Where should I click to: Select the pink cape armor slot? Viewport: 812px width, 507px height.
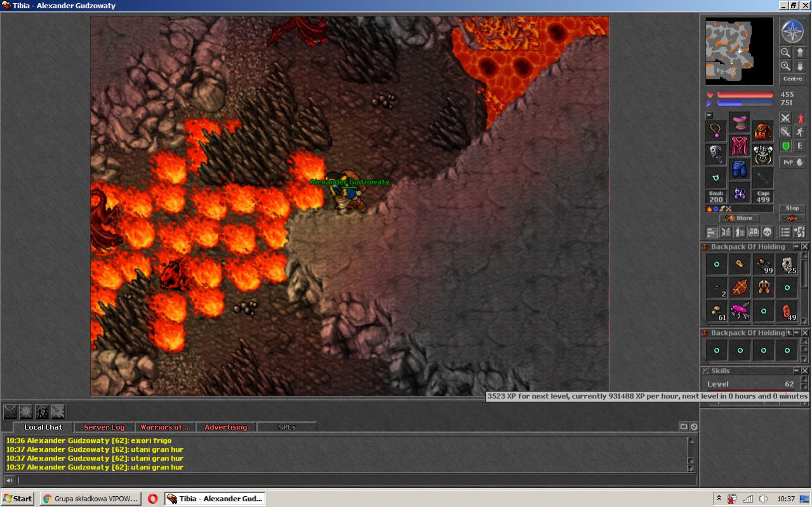(739, 147)
